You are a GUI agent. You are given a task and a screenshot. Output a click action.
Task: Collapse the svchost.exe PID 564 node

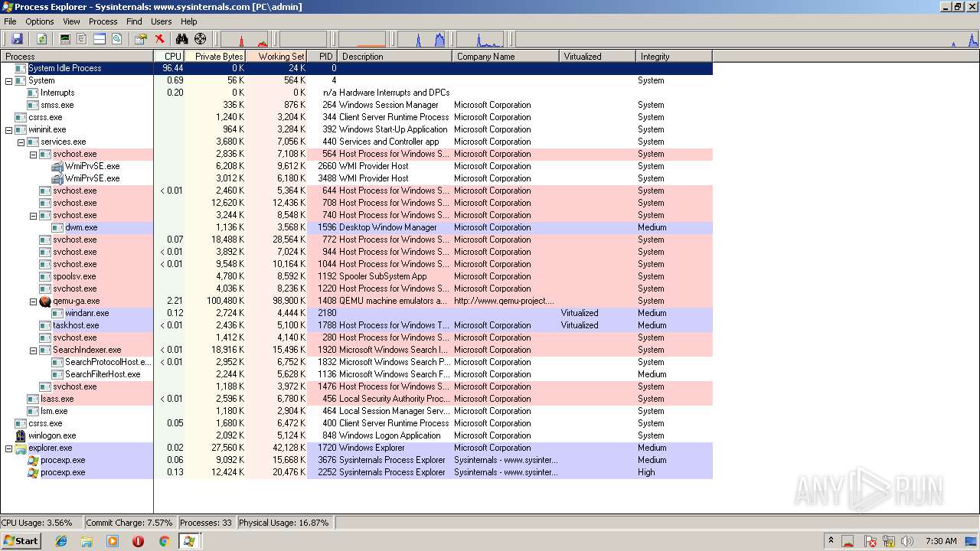click(x=33, y=154)
